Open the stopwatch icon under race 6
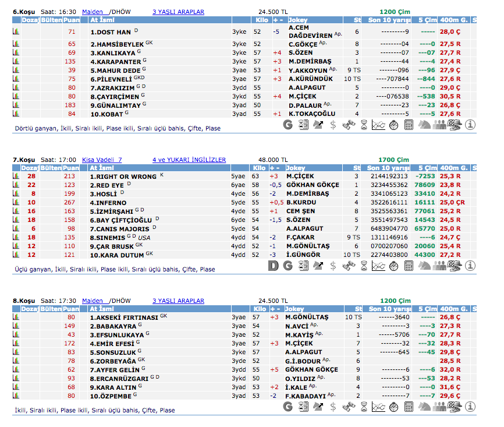Viewport: 504px width, 427px height. click(393, 124)
